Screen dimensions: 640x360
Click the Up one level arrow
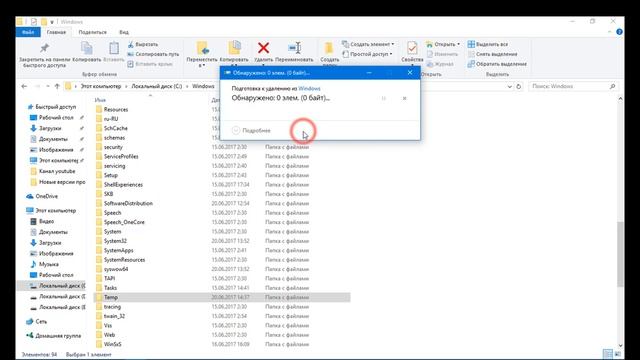[57, 86]
